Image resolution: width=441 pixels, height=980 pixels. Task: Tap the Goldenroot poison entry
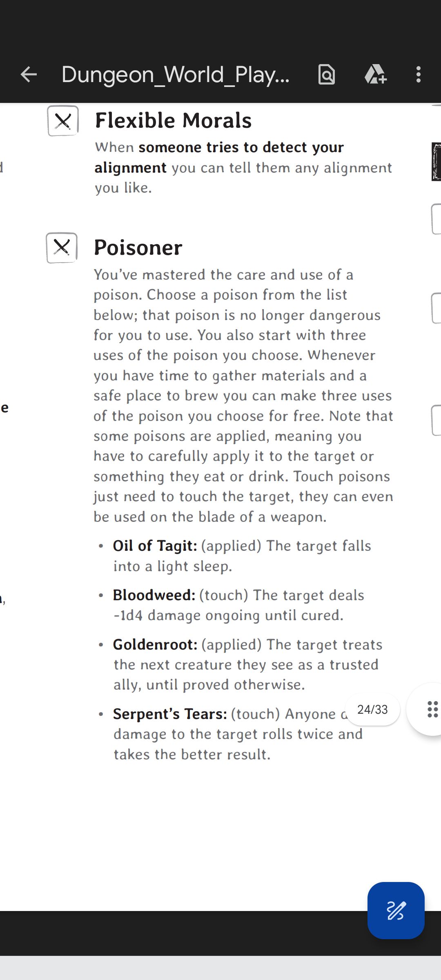click(155, 645)
